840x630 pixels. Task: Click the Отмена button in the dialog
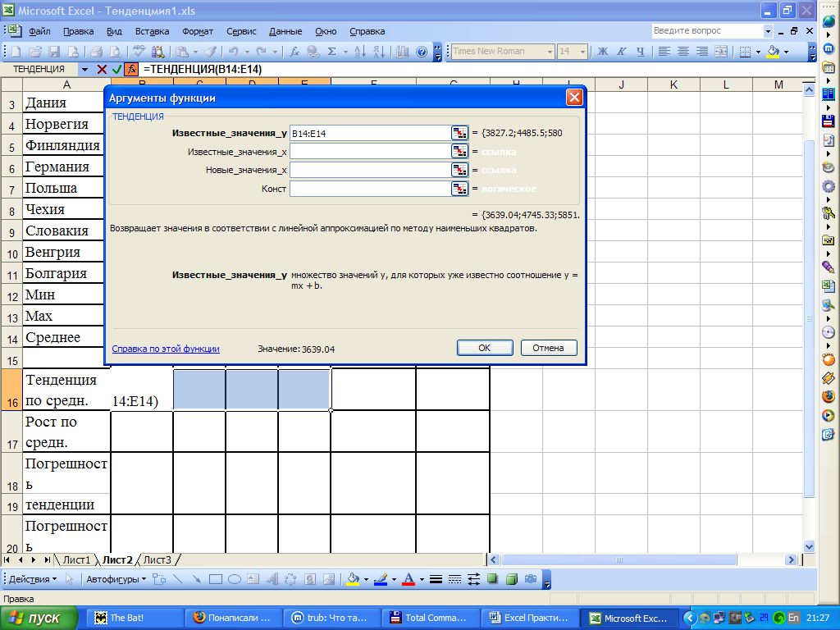pos(549,348)
